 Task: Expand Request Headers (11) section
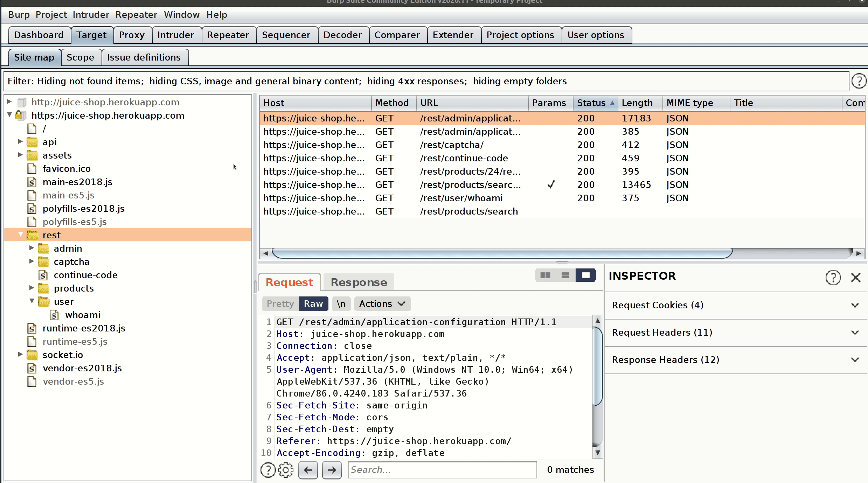[735, 332]
